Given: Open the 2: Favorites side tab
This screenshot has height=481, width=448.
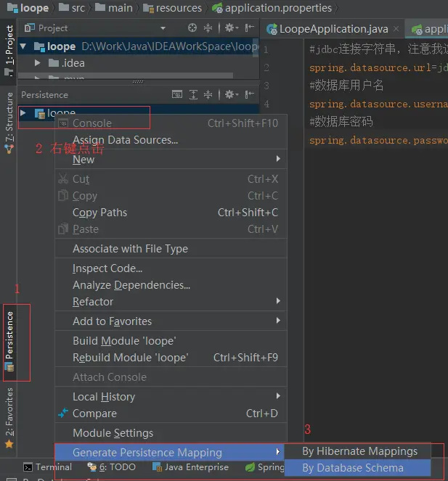Looking at the screenshot, I should tap(9, 417).
